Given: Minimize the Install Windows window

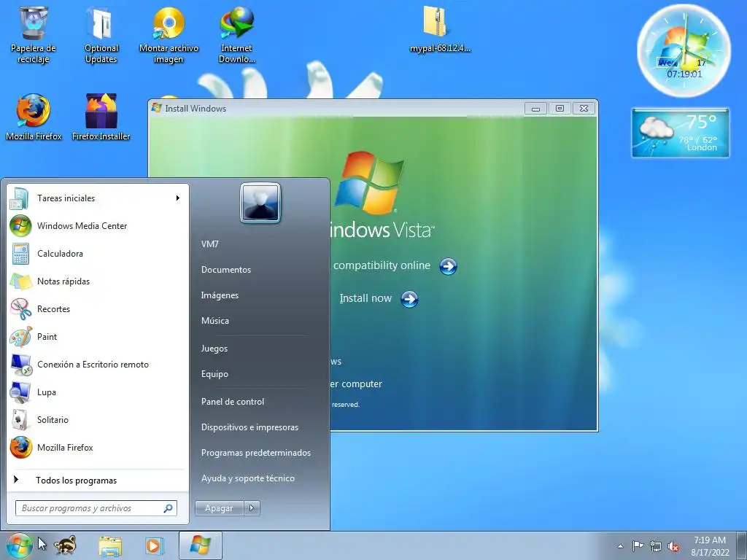Looking at the screenshot, I should (535, 109).
